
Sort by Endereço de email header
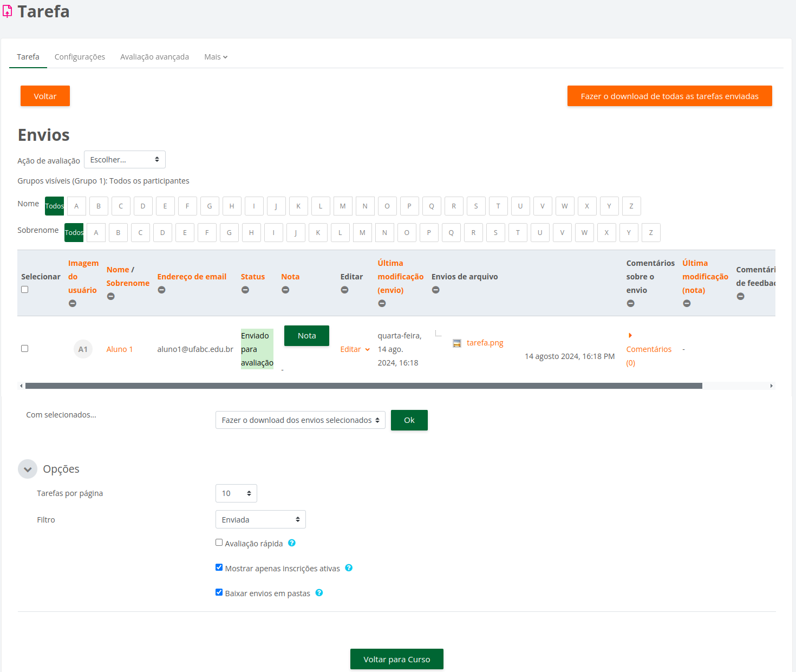click(x=192, y=277)
